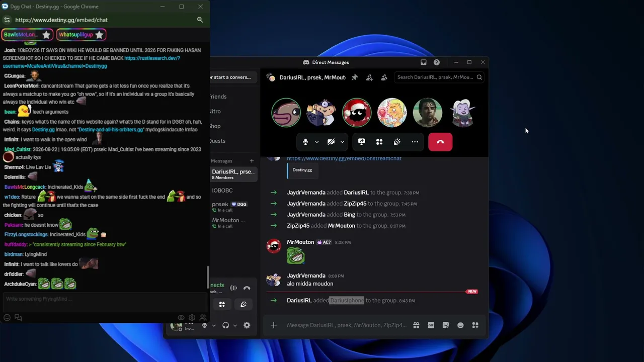Open soundboard in call controls
This screenshot has height=362, width=644.
click(397, 142)
